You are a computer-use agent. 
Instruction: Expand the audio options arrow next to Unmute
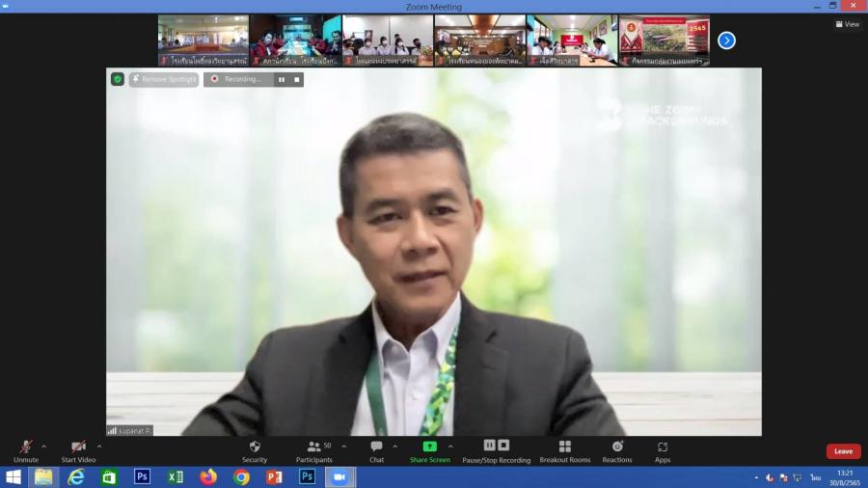pos(44,447)
